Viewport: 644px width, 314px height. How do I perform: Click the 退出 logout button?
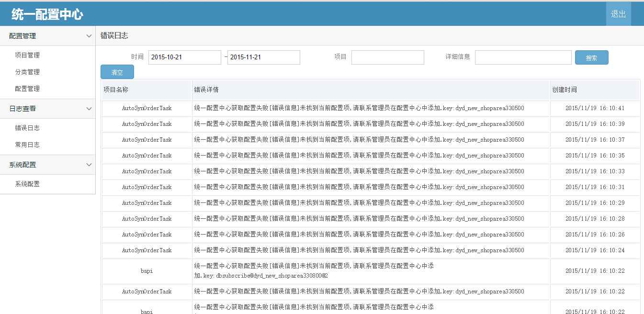[618, 14]
